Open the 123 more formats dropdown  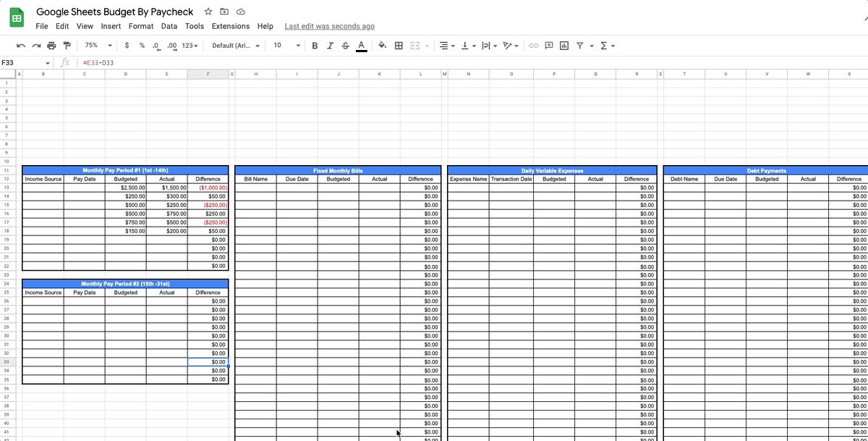click(190, 46)
